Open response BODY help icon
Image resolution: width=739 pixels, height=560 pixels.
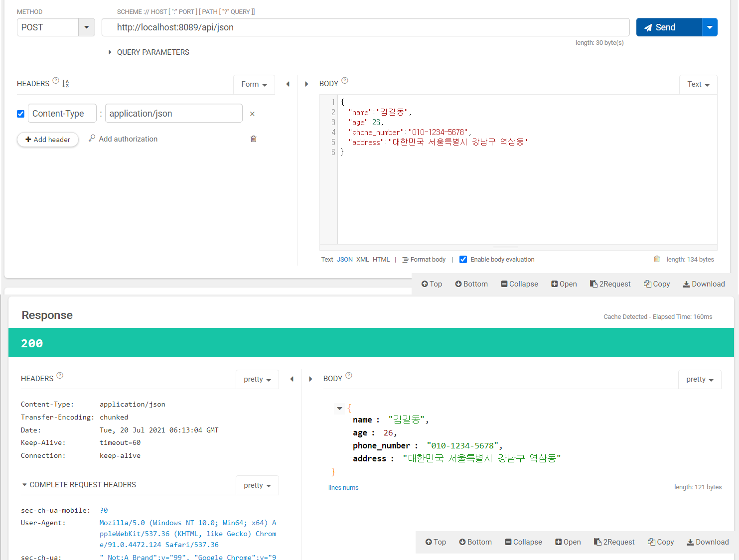pos(349,375)
